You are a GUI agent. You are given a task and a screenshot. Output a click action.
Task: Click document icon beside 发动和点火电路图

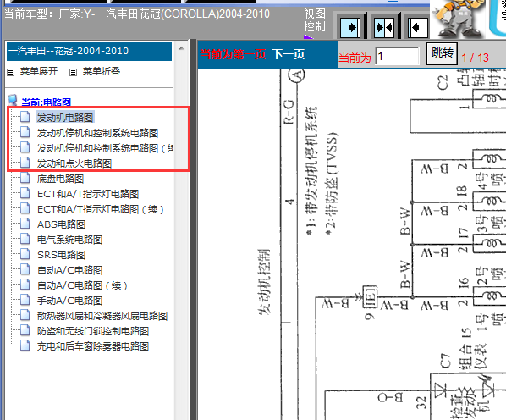click(x=25, y=163)
